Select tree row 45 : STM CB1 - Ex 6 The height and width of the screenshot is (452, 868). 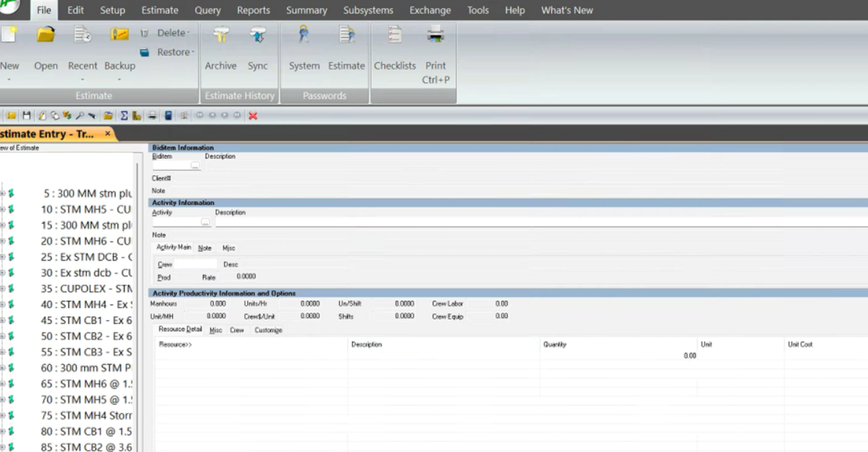(87, 320)
